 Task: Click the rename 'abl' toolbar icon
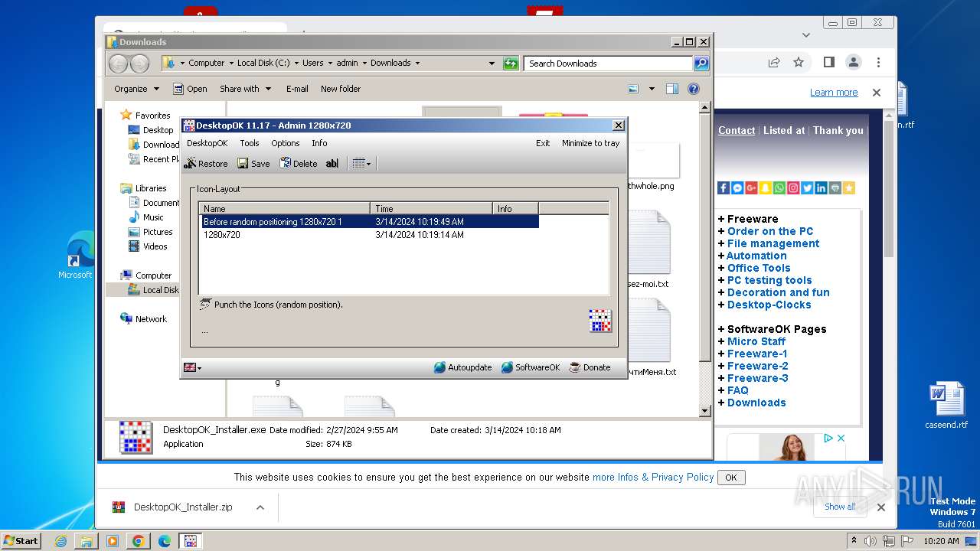pos(332,163)
